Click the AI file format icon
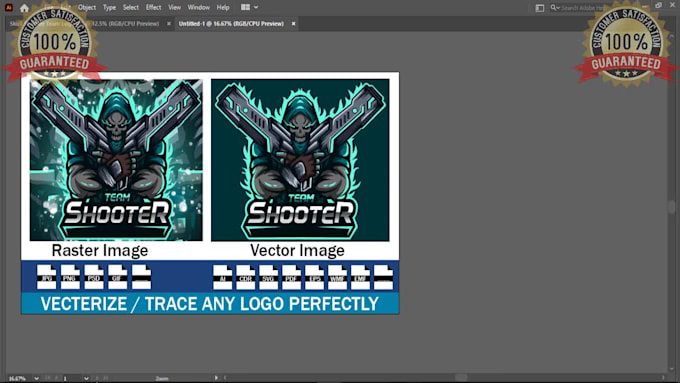This screenshot has height=383, width=680. [222, 277]
